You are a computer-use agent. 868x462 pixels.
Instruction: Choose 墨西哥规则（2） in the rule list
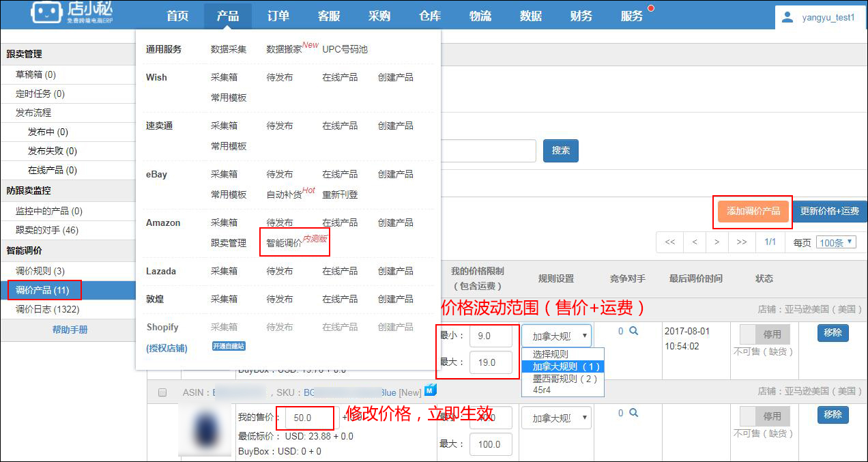(x=563, y=379)
